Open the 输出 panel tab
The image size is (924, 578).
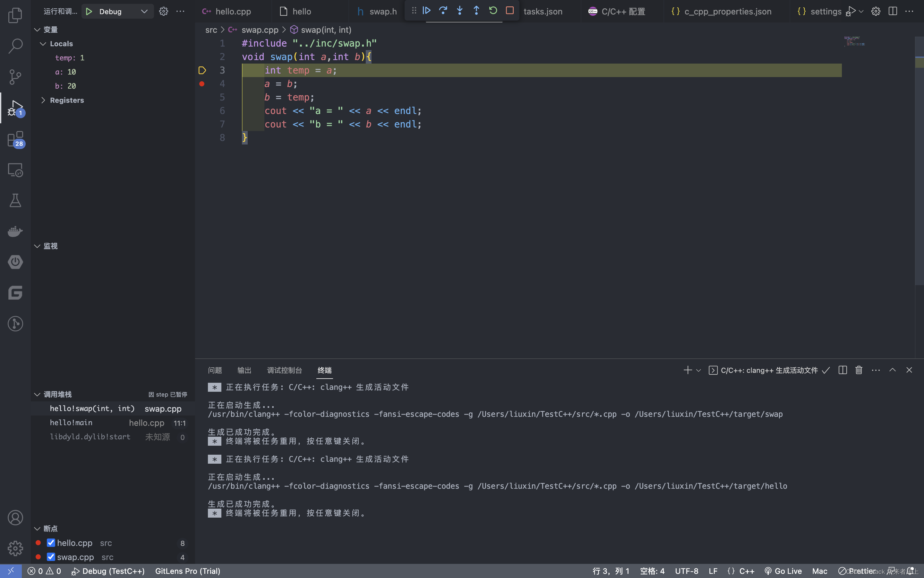244,370
